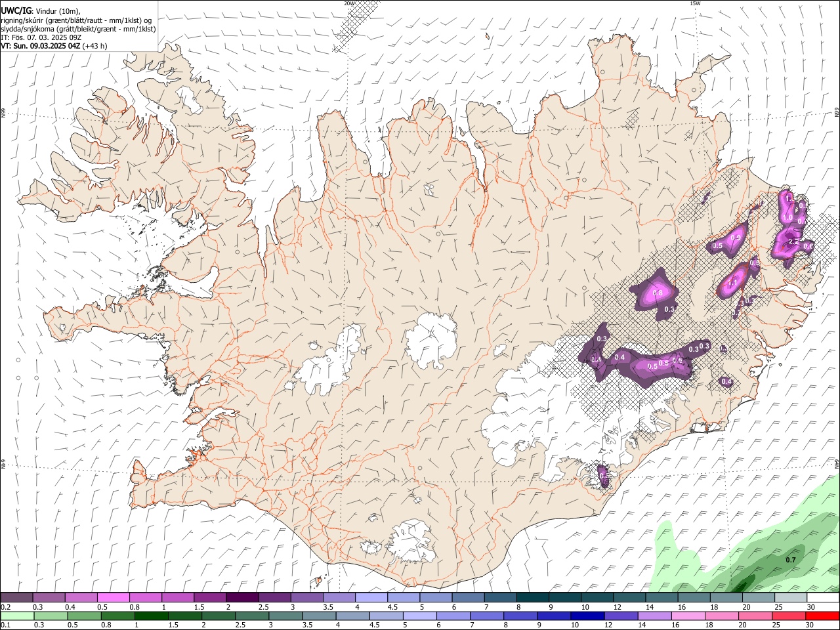Pick the bright pink 0.5 swatch in upper legend row
Viewport: 840px width, 630px height.
pos(113,598)
